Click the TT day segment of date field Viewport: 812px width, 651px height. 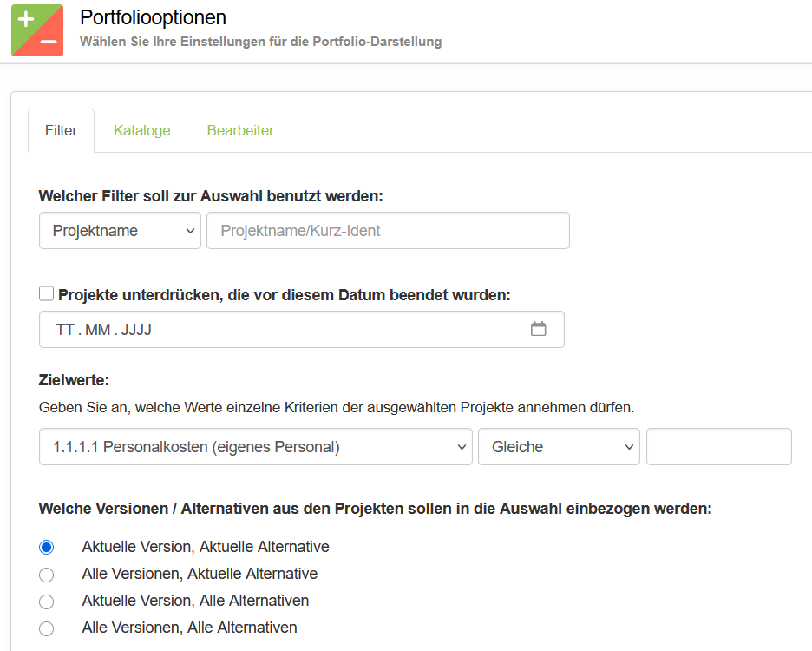click(x=65, y=330)
